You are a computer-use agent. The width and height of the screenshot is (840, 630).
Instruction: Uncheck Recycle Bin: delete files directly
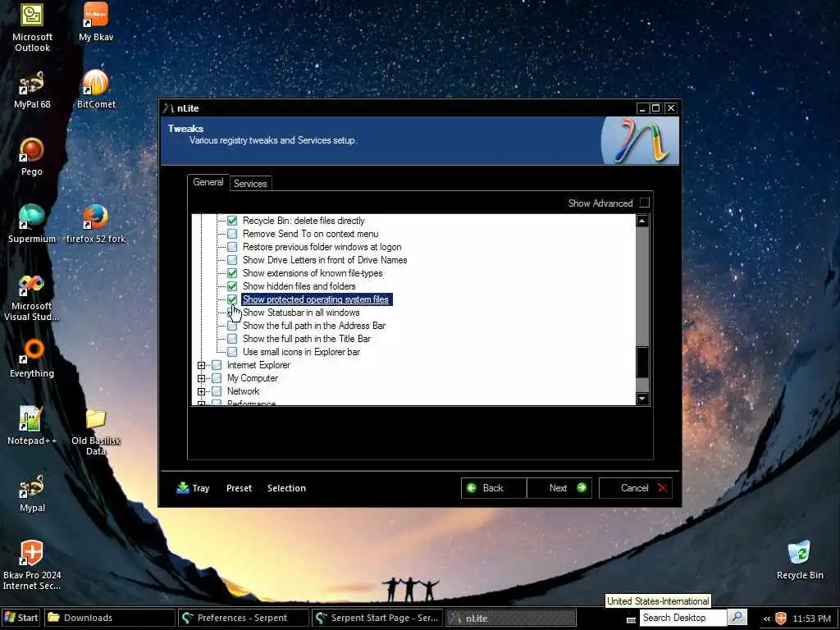point(232,221)
